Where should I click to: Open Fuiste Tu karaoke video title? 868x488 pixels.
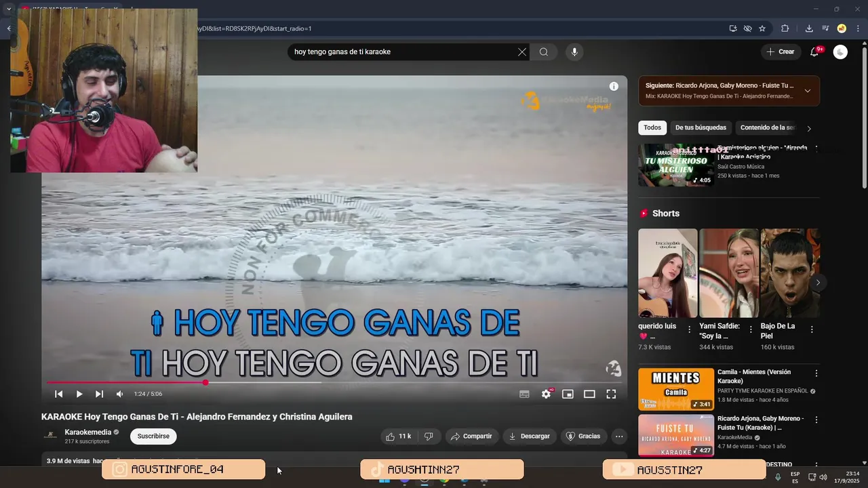click(x=760, y=423)
